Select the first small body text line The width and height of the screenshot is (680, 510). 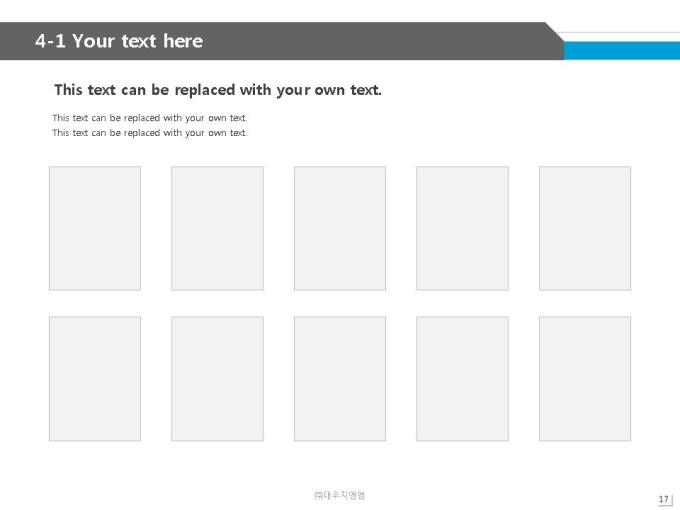[x=150, y=118]
